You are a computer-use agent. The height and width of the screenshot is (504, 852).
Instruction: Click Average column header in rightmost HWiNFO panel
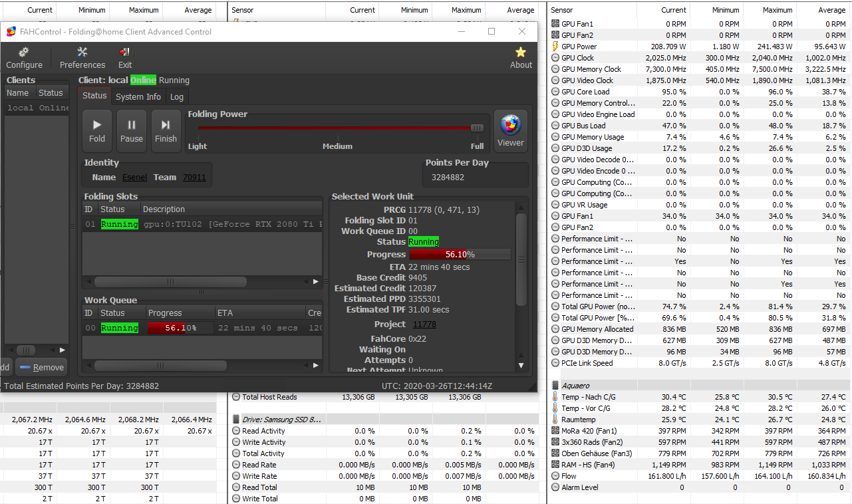[823, 10]
